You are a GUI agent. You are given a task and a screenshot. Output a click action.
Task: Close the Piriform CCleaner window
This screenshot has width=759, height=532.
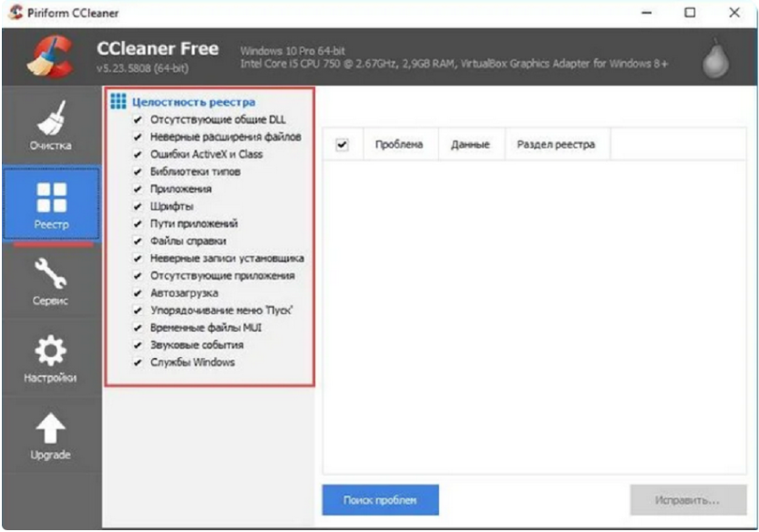(x=734, y=13)
